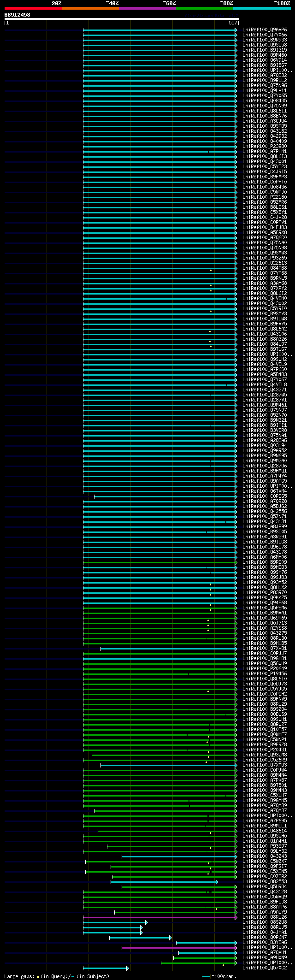Image resolution: width=295 pixels, height=980 pixels.
Task: Select label UniRef100_Q69R65
Action: [265, 618]
